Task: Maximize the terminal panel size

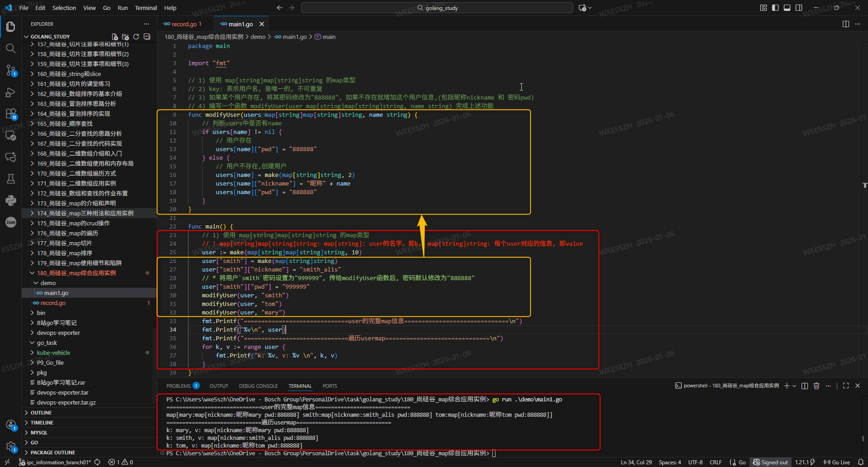Action: [x=846, y=386]
